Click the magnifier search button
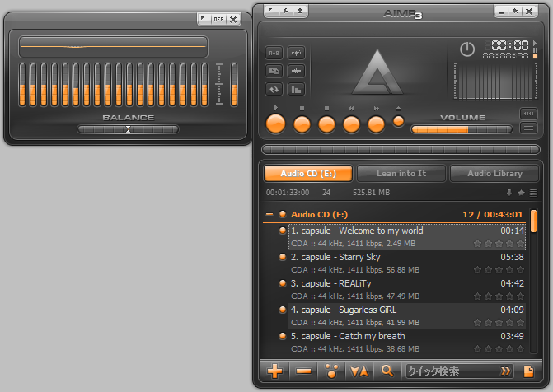 click(x=387, y=371)
